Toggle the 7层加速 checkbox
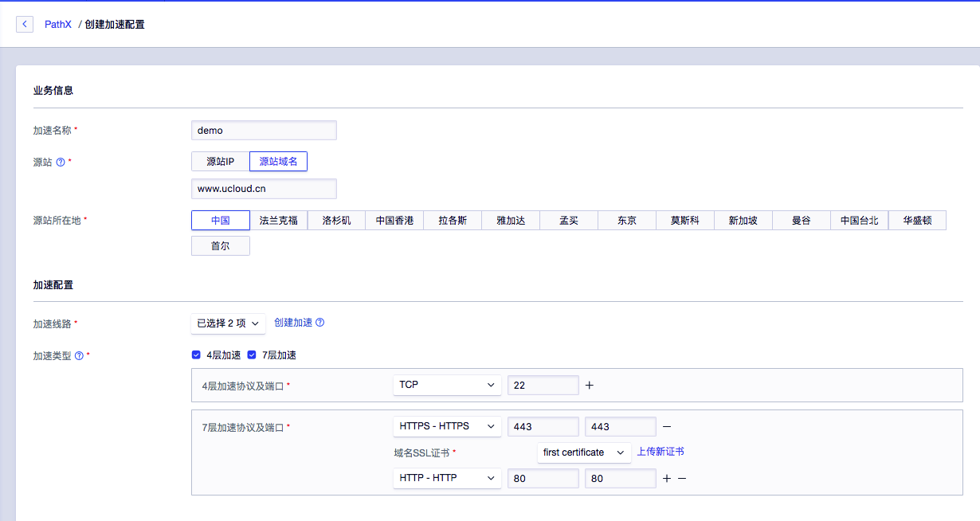Screen dimensions: 980x521 point(252,355)
